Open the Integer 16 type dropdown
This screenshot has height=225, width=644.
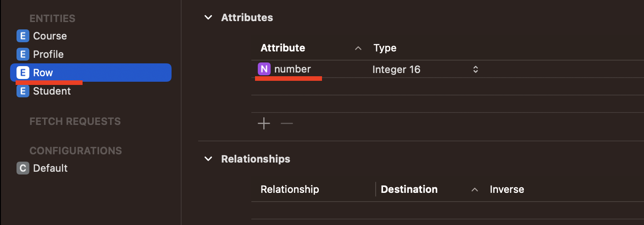(476, 69)
